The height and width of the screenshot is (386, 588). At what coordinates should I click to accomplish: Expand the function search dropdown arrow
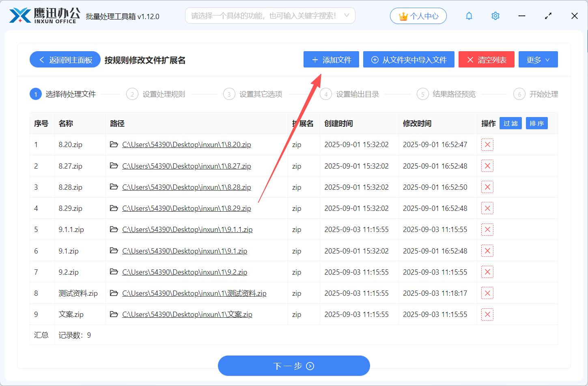(347, 15)
